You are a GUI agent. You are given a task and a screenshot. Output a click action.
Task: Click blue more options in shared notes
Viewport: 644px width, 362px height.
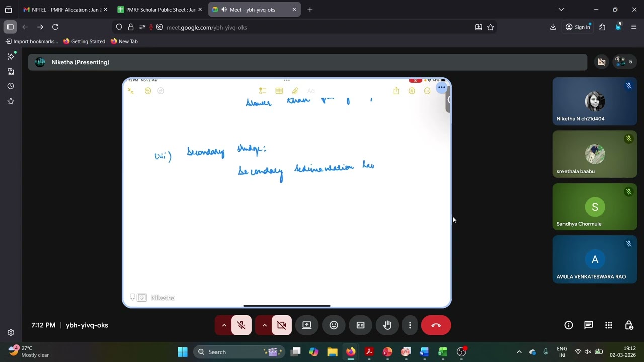(x=441, y=87)
